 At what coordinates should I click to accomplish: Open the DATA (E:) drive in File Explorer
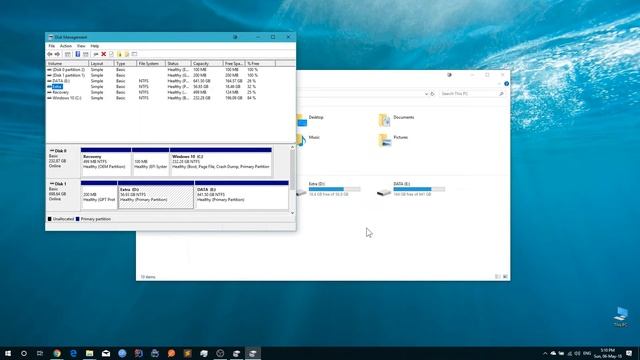click(x=411, y=189)
